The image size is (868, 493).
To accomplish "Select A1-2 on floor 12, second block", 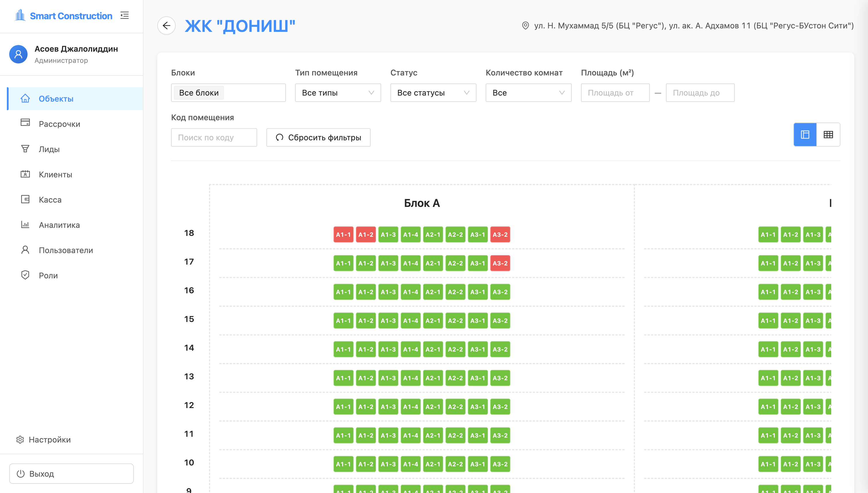I will pyautogui.click(x=790, y=407).
